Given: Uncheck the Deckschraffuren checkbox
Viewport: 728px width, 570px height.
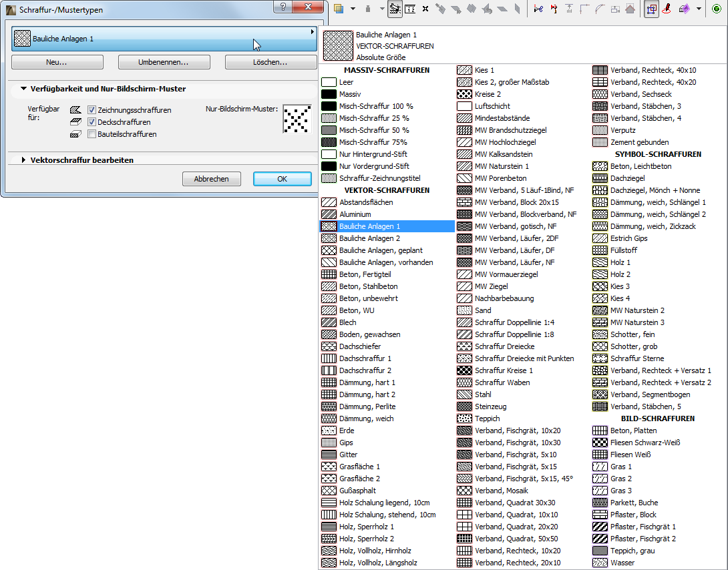Looking at the screenshot, I should tap(92, 122).
